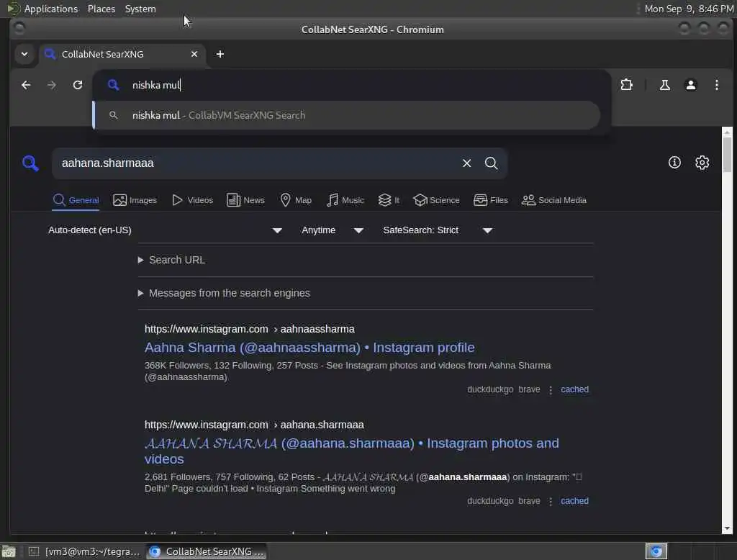Open AAHANA SHARMA (@aahana.sharmaaa) Instagram result
The image size is (737, 560).
pos(351,451)
